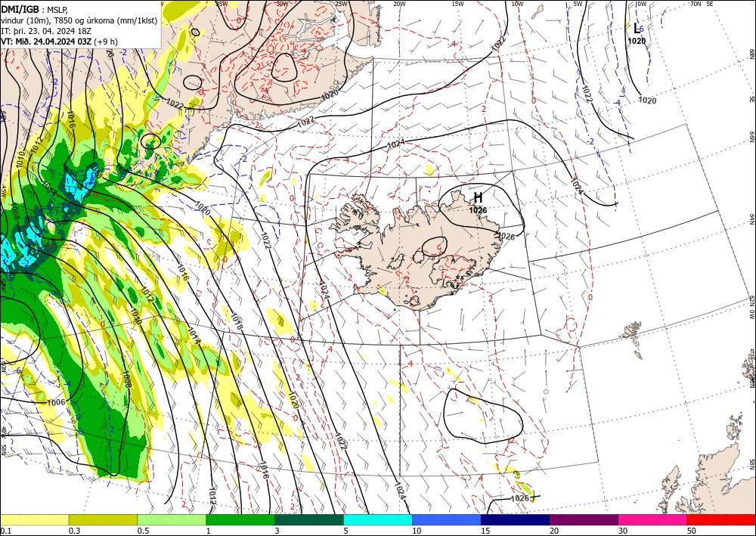Click the 'VT: Mið. 24.04.2024 03Z (+9 h)' line

(x=59, y=42)
